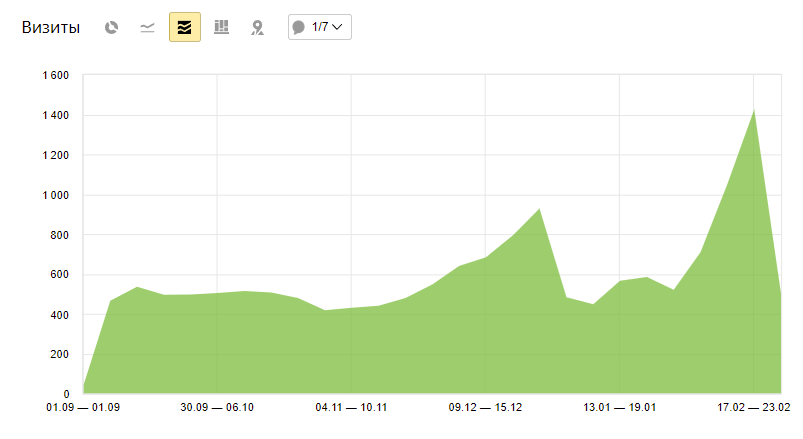Click the 1 600 y-axis value
This screenshot has width=803, height=439.
pyautogui.click(x=54, y=75)
